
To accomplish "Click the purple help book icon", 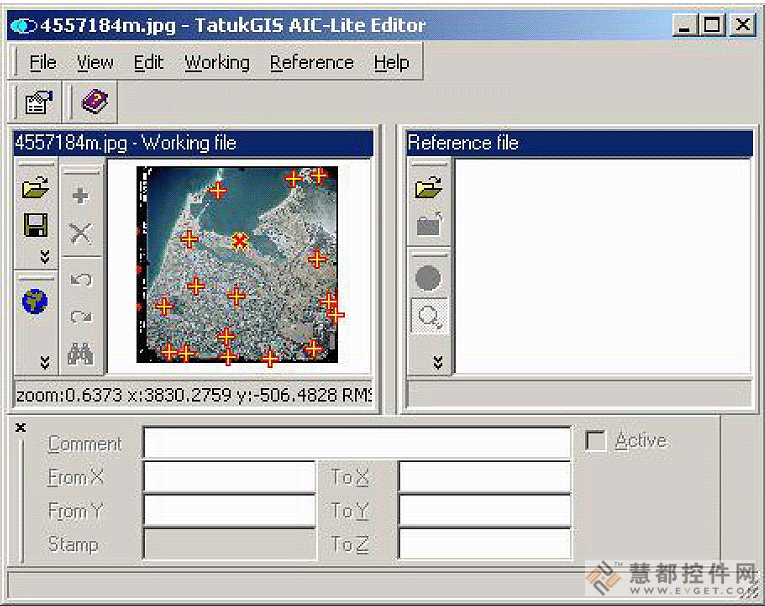I will tap(95, 101).
